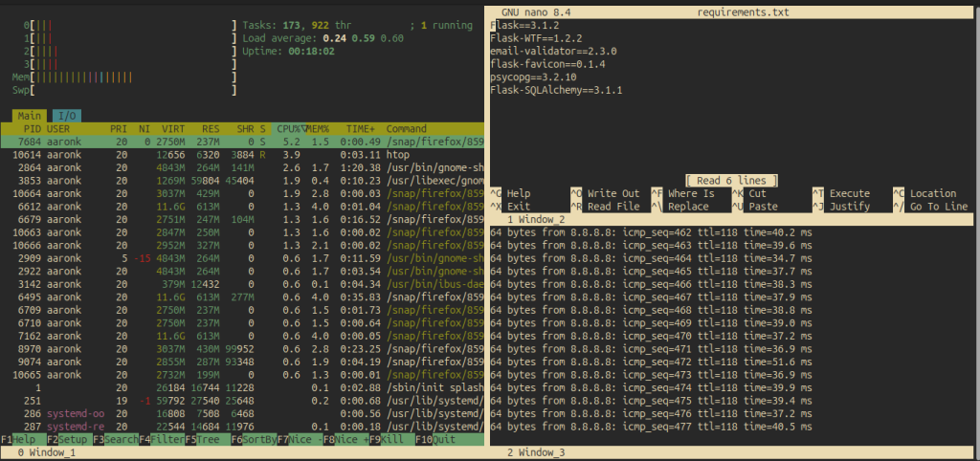Click nano Help shortcut
The image size is (980, 461).
click(511, 193)
